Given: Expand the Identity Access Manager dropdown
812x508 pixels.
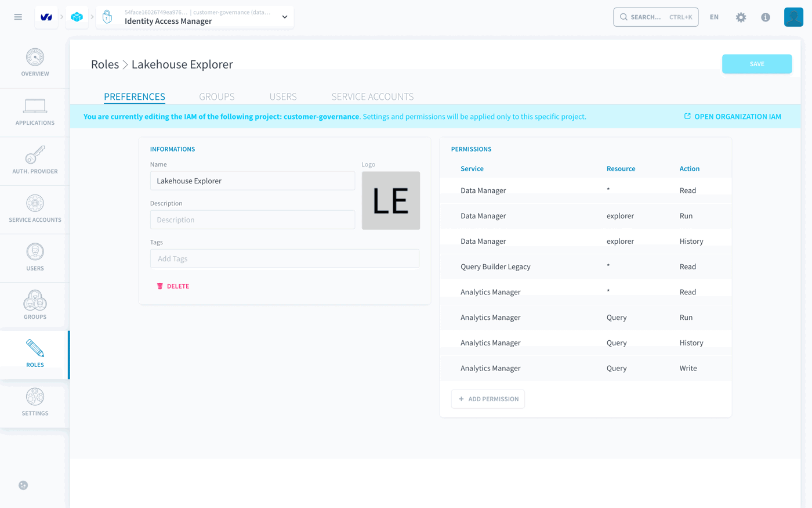Looking at the screenshot, I should pos(285,17).
